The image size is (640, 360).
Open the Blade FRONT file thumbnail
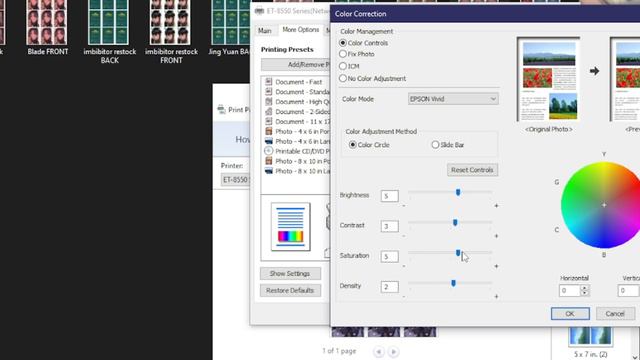click(47, 28)
